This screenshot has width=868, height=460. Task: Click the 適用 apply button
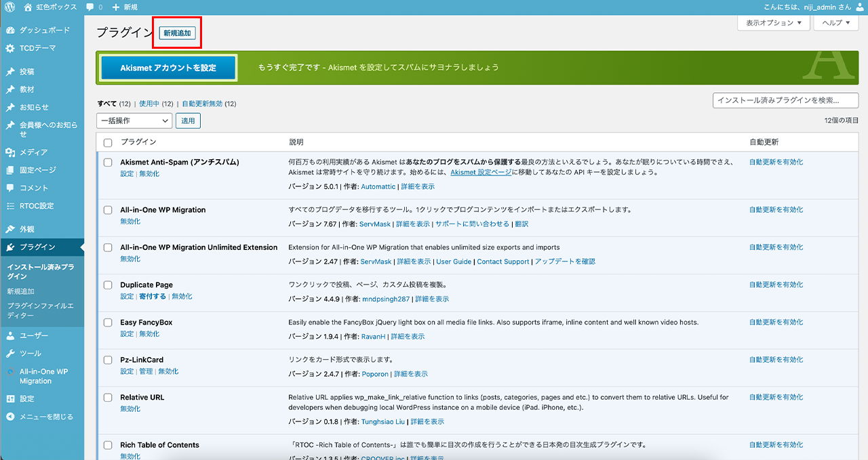tap(188, 121)
